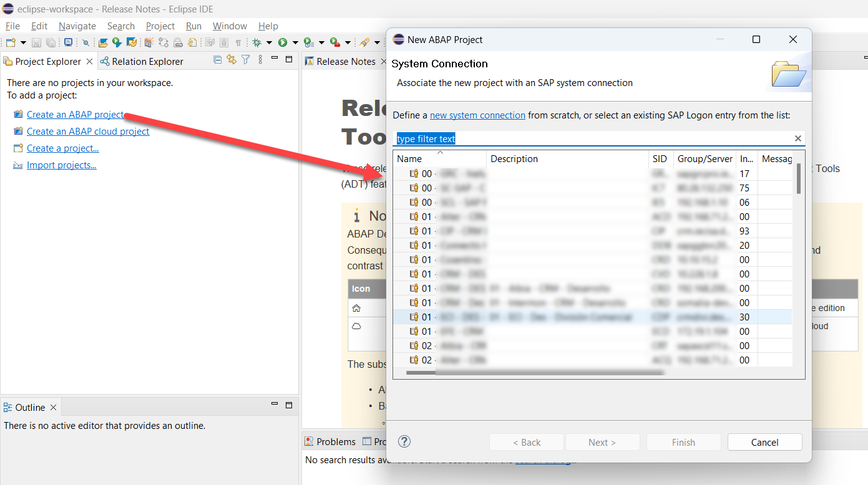Maximize the Outline view panel

(x=289, y=405)
